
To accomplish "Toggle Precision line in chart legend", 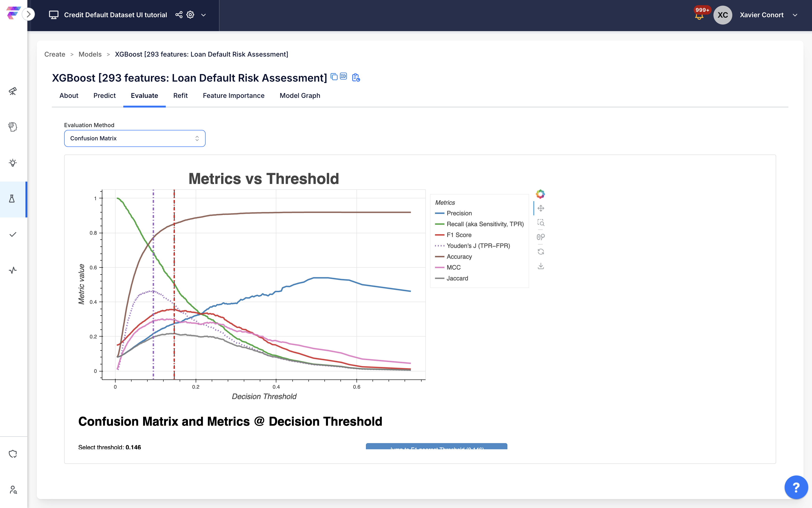I will 459,213.
